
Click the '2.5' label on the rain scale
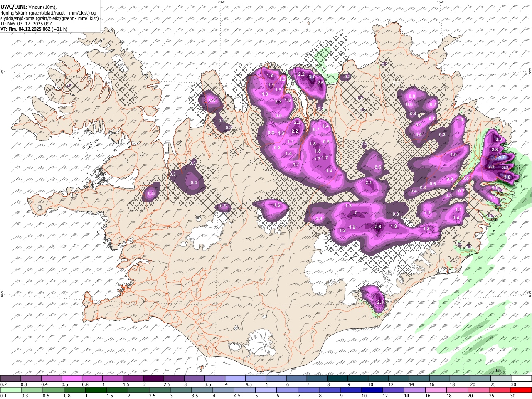[151, 396]
